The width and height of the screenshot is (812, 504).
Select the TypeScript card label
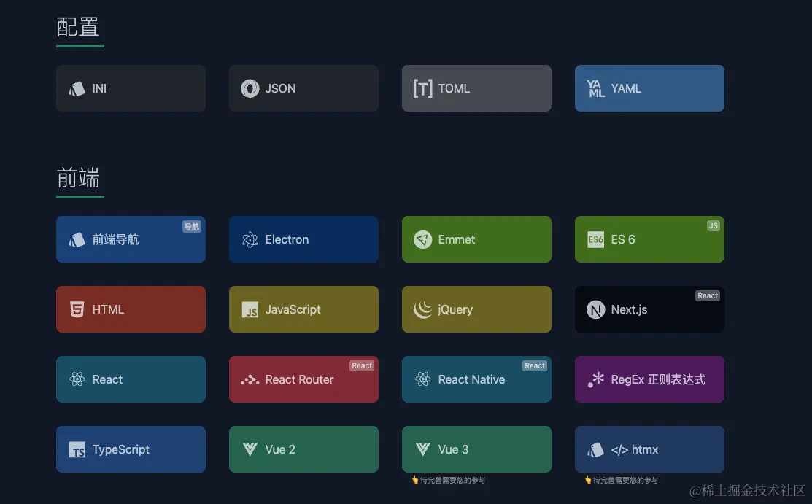(x=120, y=449)
